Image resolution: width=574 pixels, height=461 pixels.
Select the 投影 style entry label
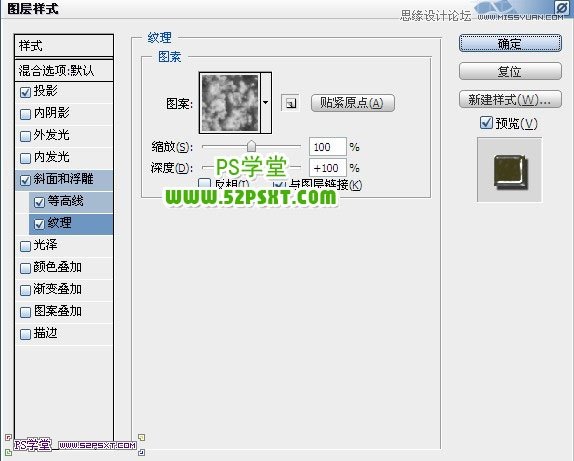[x=45, y=91]
